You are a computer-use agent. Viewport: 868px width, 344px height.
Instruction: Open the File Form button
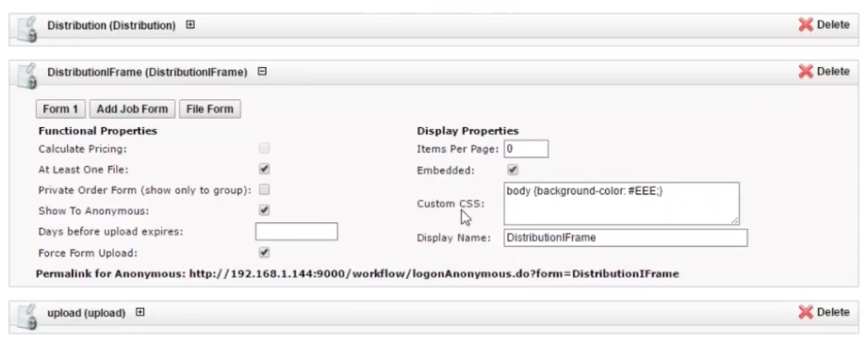210,109
